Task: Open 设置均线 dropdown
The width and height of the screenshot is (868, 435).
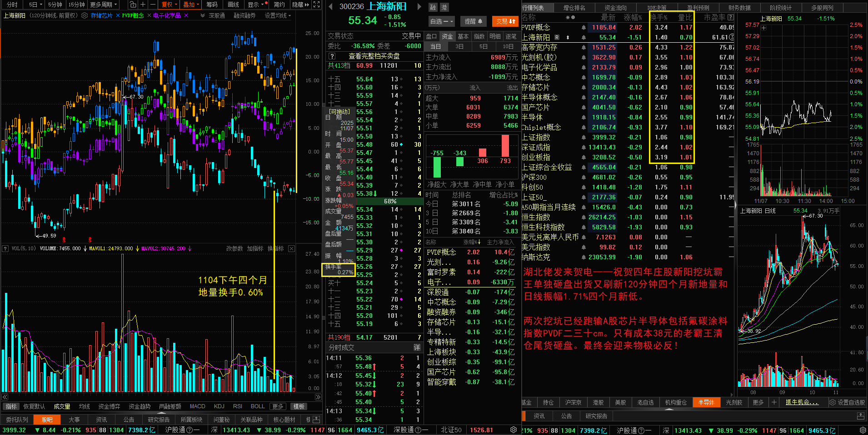Action: click(278, 15)
